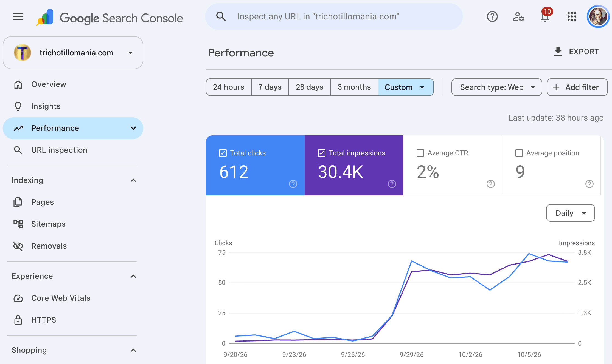Open Pages under Indexing

click(73, 202)
